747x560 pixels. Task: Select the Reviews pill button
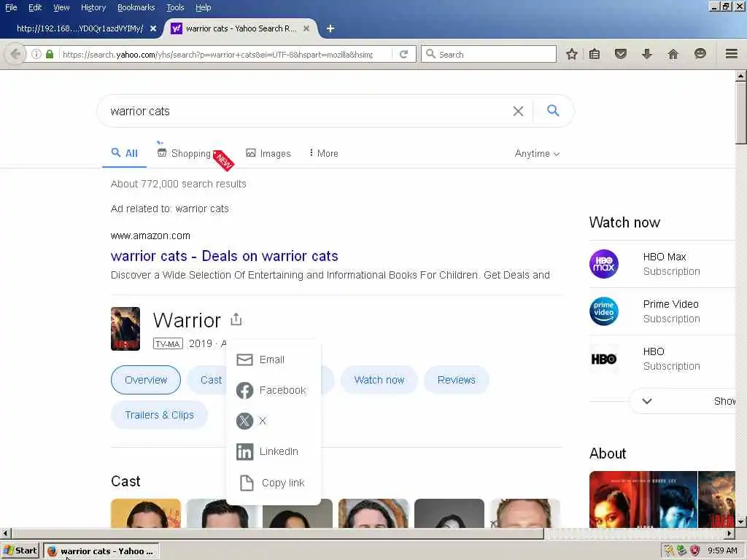tap(457, 380)
